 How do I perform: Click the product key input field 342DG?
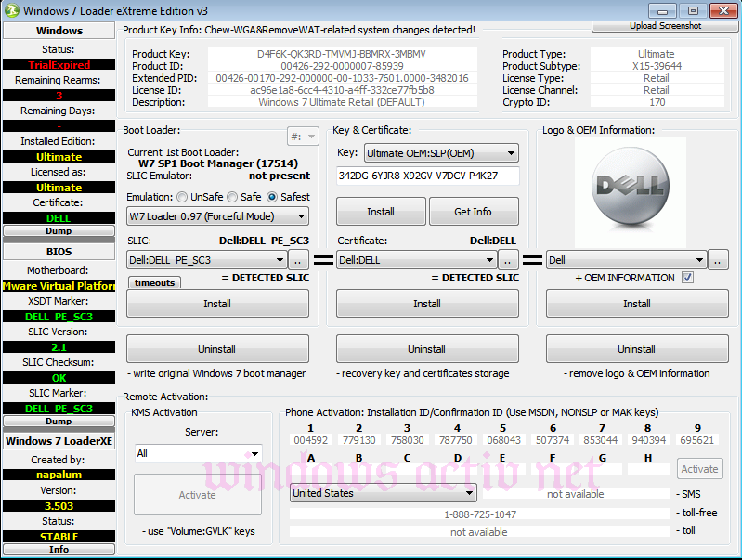428,176
